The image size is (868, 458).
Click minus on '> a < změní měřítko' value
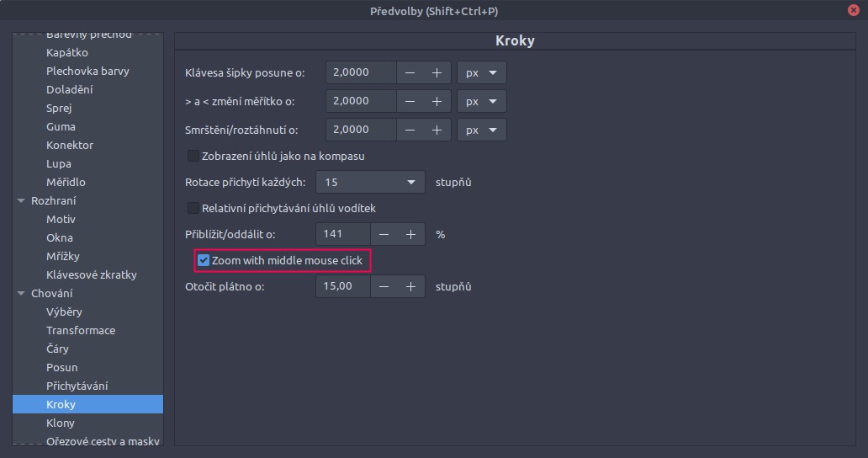tap(410, 101)
